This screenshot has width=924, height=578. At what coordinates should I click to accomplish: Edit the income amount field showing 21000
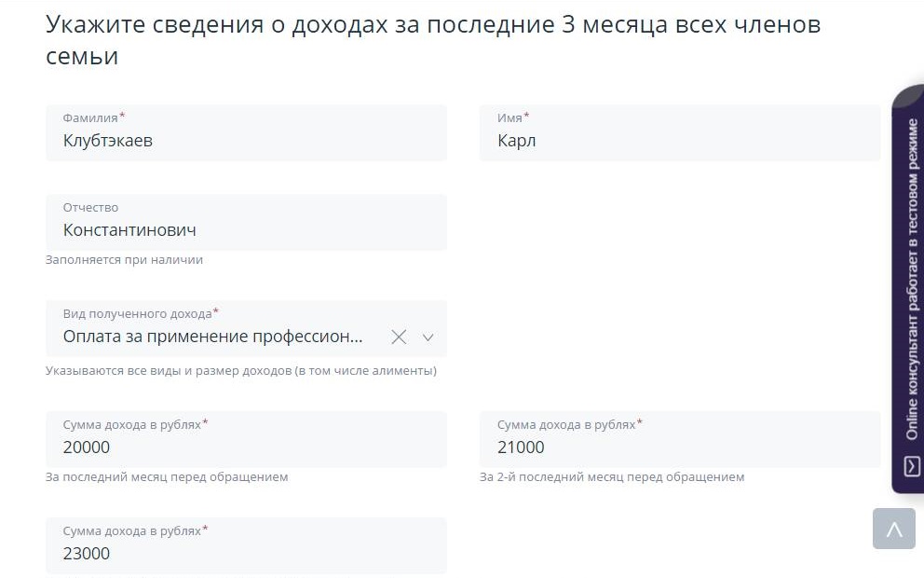[679, 447]
